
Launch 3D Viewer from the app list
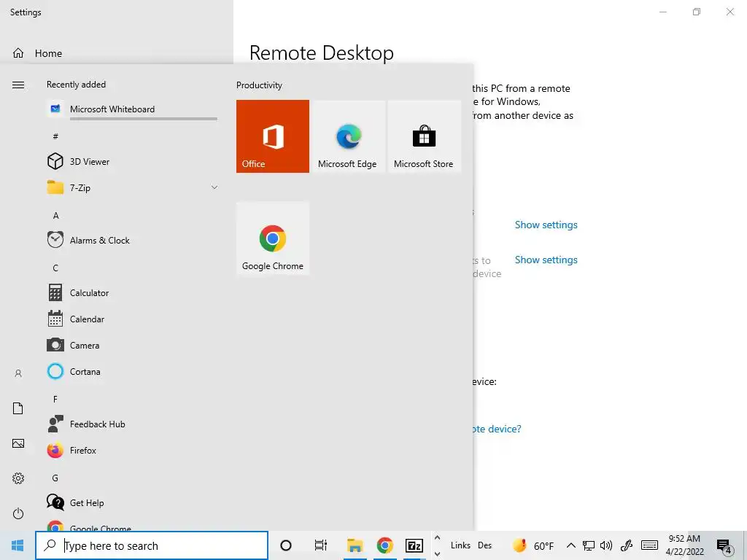132,161
